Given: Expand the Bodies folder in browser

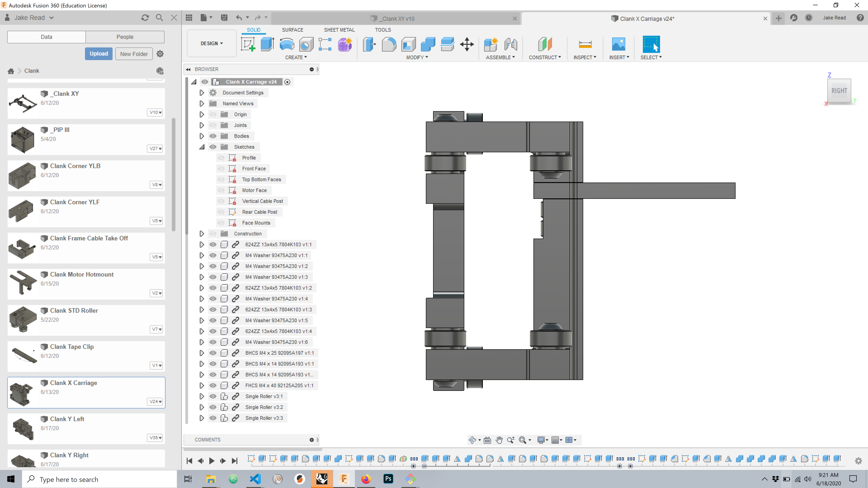Looking at the screenshot, I should 201,136.
